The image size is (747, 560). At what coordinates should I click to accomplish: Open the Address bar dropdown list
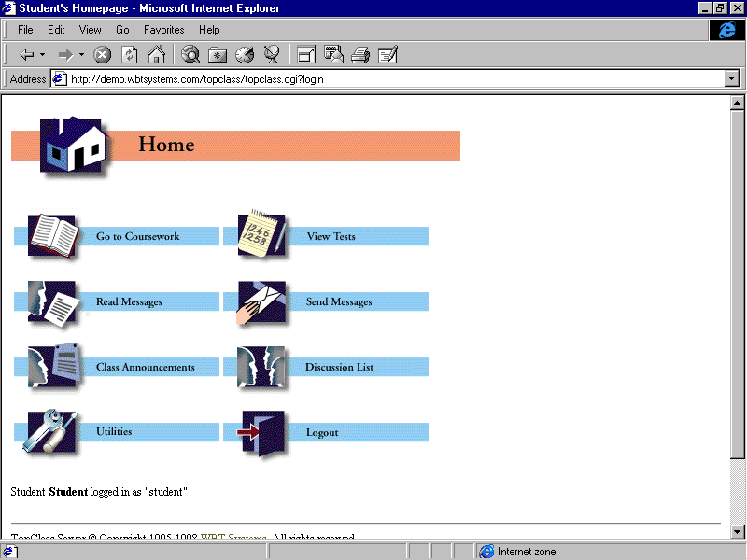click(732, 79)
